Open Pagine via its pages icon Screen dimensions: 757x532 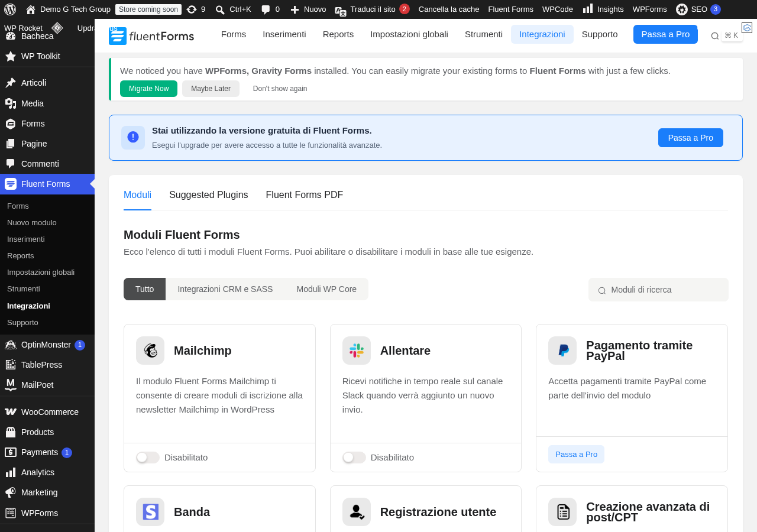coord(11,144)
